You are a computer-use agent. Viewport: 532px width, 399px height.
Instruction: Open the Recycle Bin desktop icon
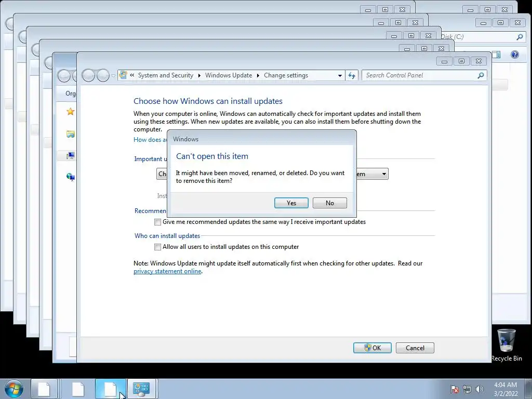pos(506,345)
